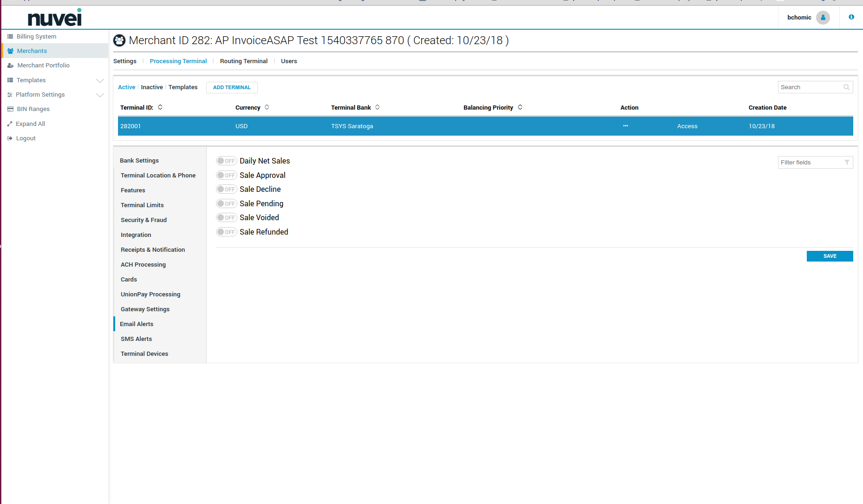Open the three-dots action menu for terminal 282001
This screenshot has width=863, height=504.
(626, 126)
